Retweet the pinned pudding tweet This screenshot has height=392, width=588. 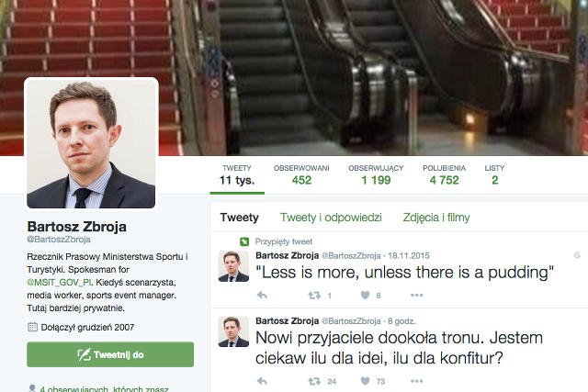[314, 296]
